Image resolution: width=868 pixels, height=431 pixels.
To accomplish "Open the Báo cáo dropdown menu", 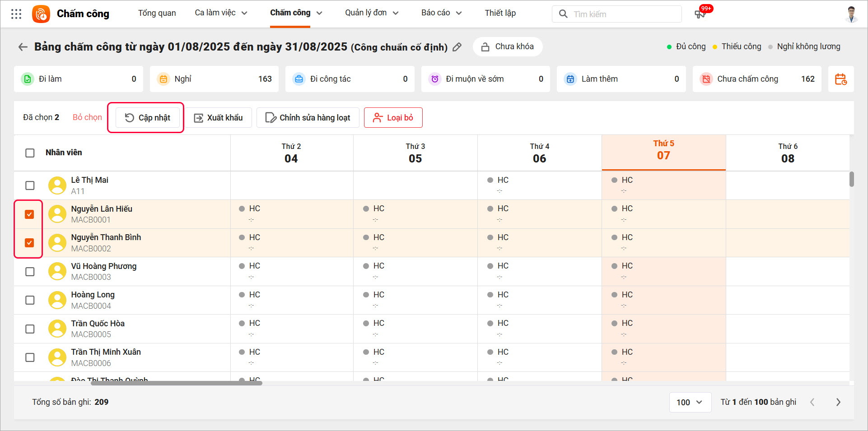I will click(441, 13).
